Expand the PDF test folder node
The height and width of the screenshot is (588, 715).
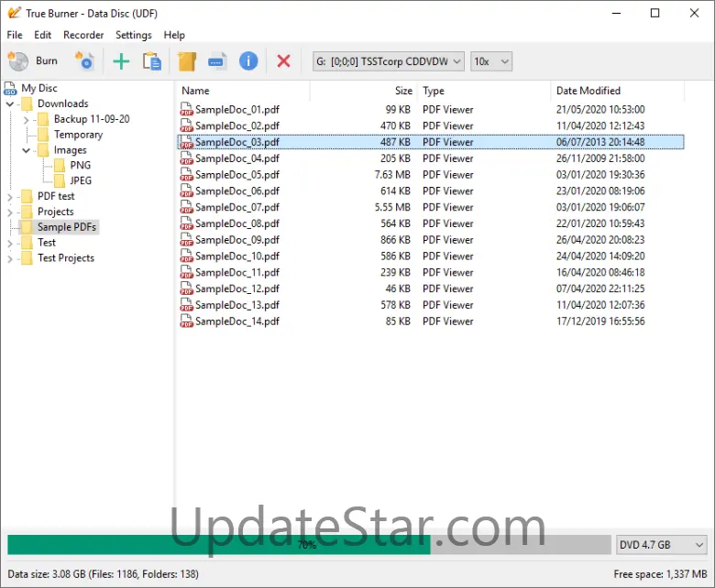tap(11, 196)
